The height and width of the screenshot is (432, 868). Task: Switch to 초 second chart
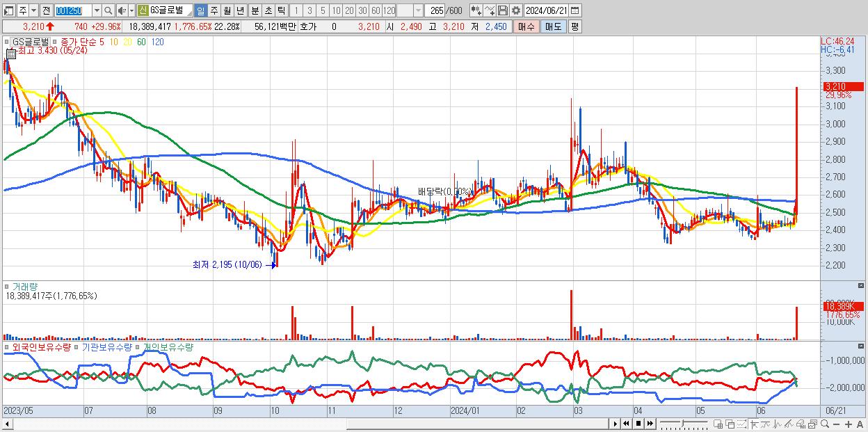(x=268, y=10)
